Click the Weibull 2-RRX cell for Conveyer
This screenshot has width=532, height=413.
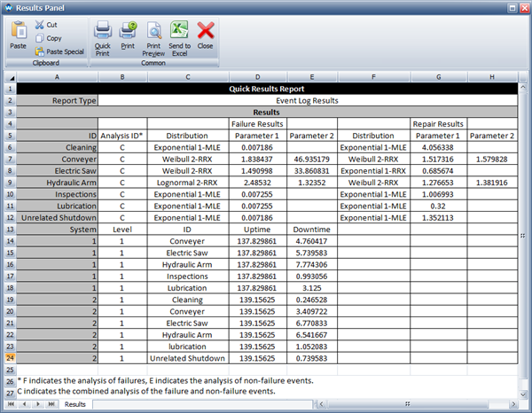coord(187,158)
